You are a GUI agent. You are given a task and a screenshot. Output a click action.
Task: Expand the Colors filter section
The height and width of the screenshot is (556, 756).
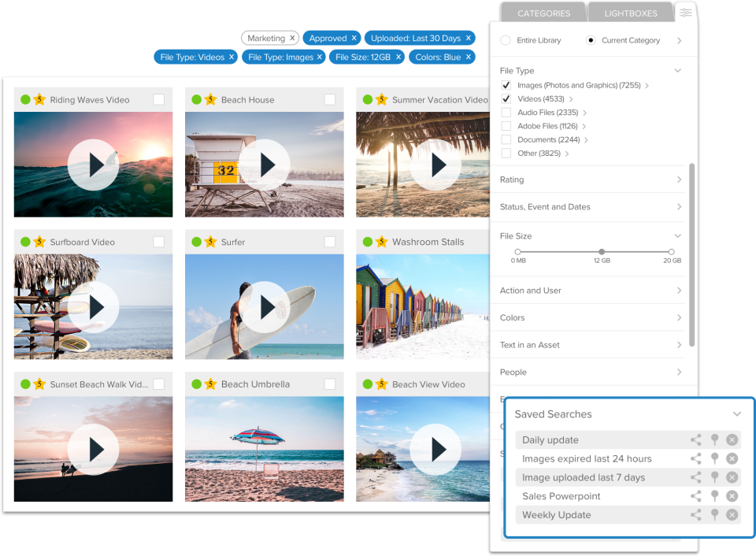coord(591,317)
